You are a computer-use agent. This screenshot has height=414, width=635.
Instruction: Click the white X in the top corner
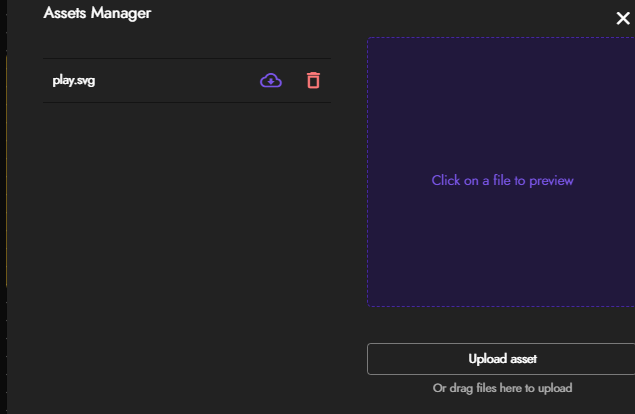(x=623, y=18)
